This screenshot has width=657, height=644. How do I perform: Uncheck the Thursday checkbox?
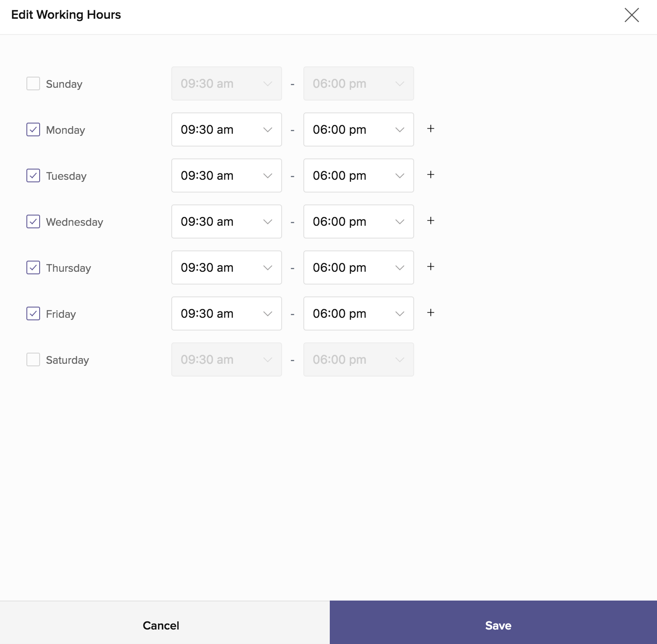tap(33, 267)
